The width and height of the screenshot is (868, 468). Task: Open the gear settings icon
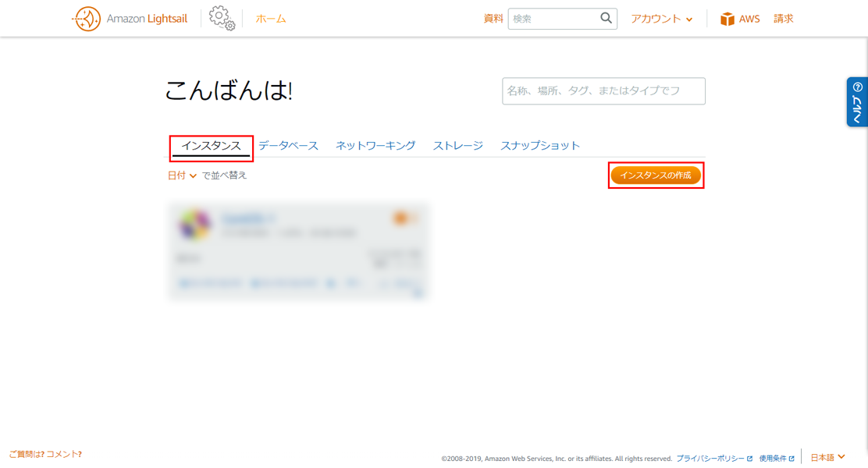click(222, 18)
